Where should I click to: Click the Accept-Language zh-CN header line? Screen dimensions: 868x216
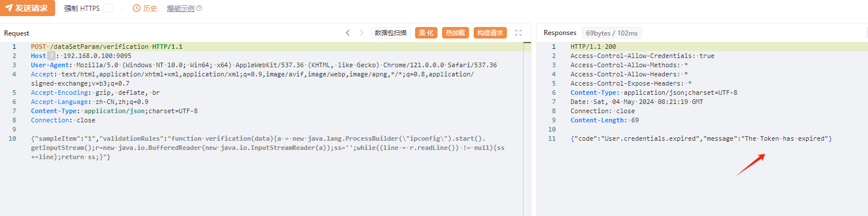[x=90, y=102]
